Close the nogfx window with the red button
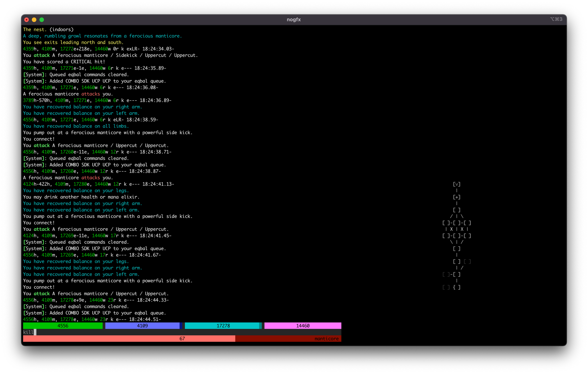The height and width of the screenshot is (374, 588). [26, 20]
